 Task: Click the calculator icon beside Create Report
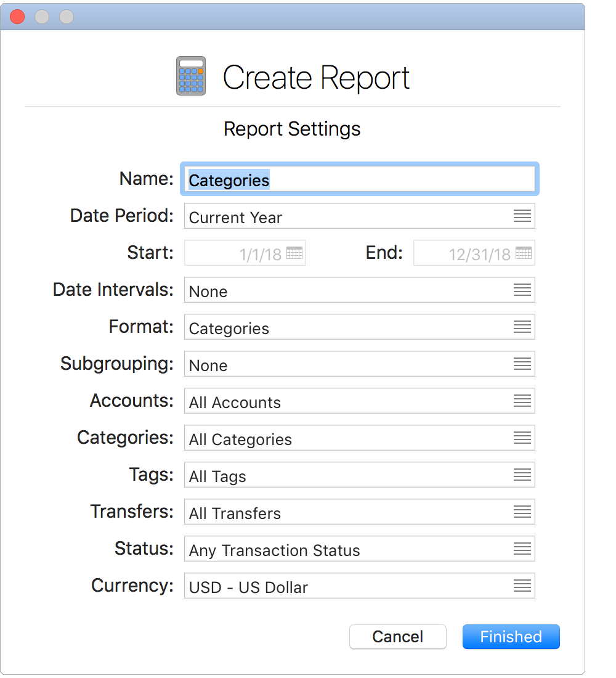point(191,76)
